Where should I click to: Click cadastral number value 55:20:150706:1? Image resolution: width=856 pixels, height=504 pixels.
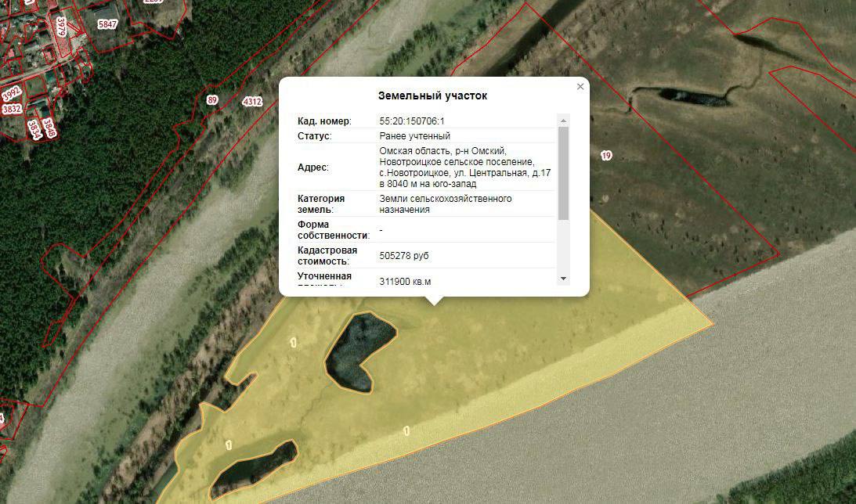(x=411, y=121)
